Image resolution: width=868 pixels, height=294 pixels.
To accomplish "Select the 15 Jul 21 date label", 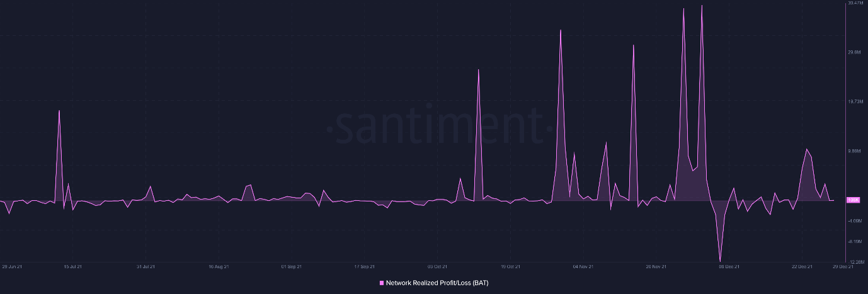I will click(x=72, y=266).
